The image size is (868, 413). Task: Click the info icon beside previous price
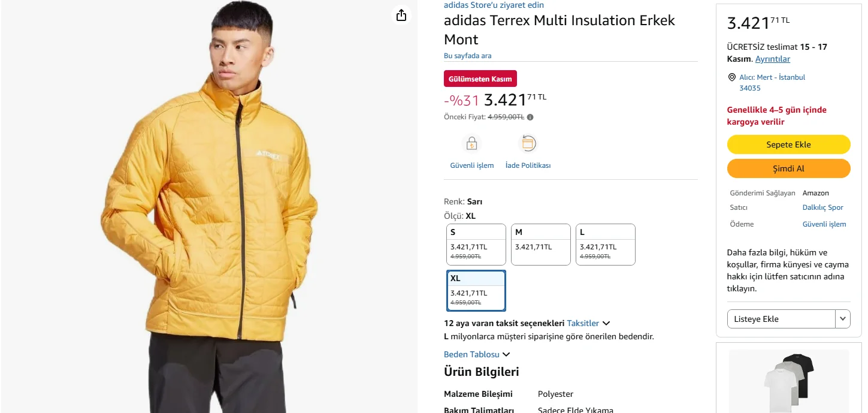click(530, 117)
